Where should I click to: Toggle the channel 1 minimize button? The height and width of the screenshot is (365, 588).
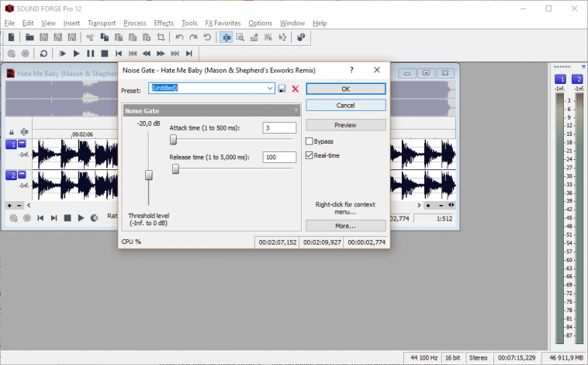[x=22, y=144]
